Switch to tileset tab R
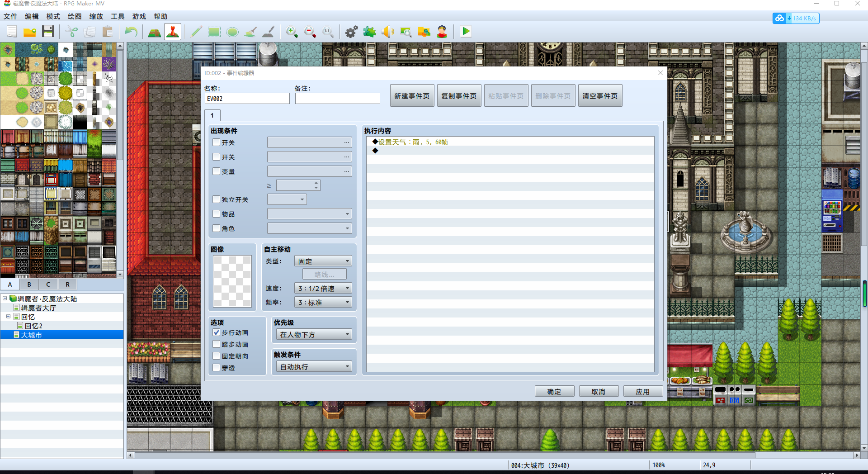 (68, 284)
